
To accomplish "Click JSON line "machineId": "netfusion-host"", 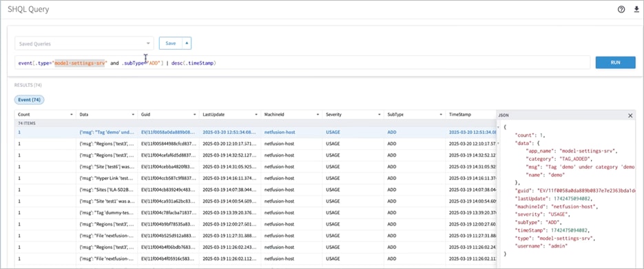I will tap(556, 206).
